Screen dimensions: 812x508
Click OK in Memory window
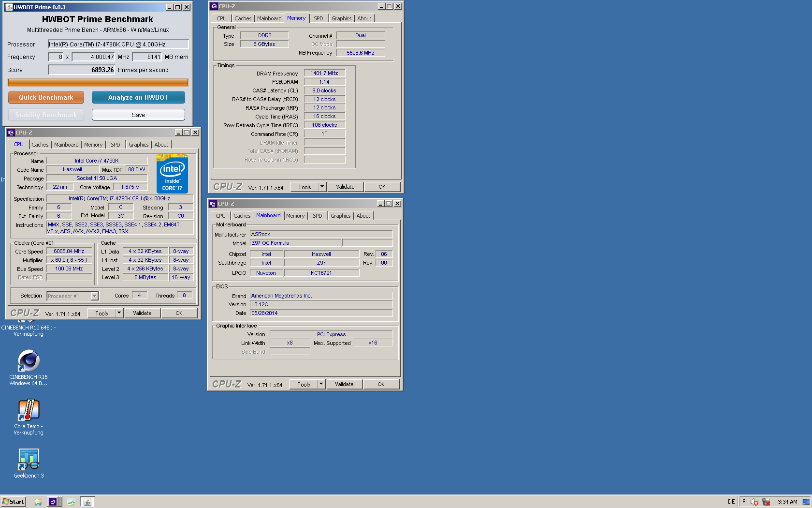(382, 187)
